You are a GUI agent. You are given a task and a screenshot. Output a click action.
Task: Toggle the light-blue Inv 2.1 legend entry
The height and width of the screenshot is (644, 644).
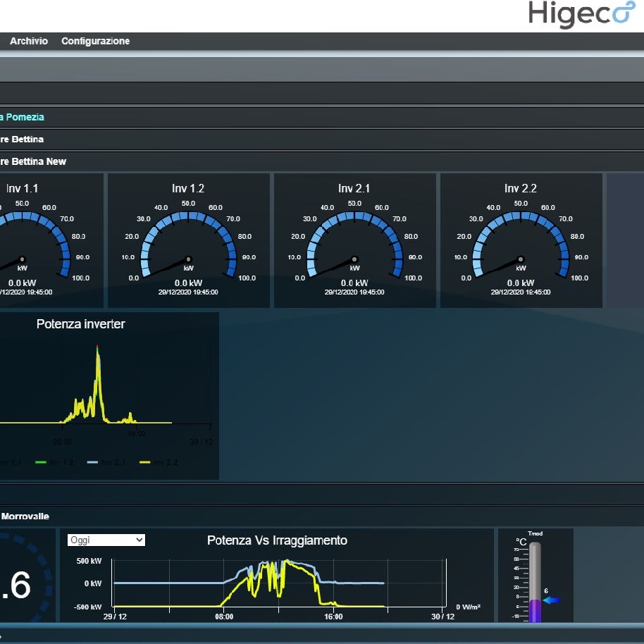[x=106, y=462]
